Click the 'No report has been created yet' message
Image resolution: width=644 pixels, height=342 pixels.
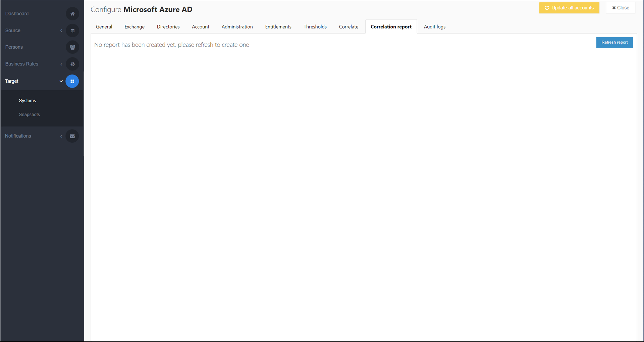[x=172, y=45]
